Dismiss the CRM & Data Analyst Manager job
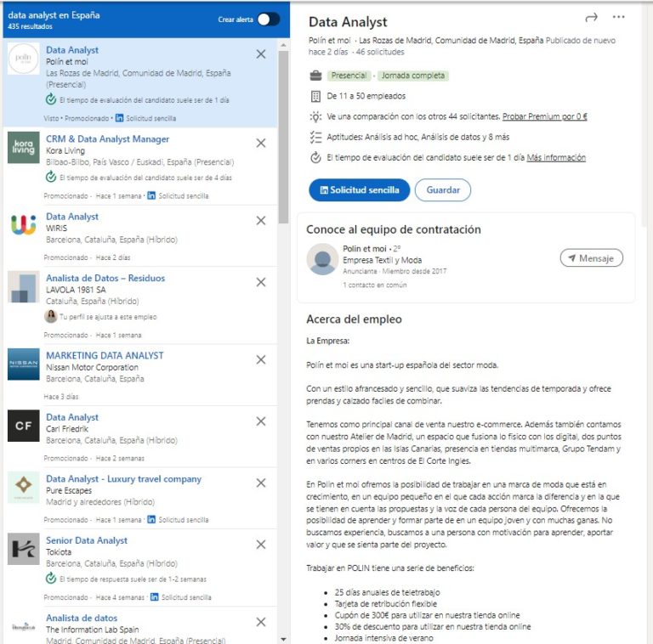 [261, 143]
